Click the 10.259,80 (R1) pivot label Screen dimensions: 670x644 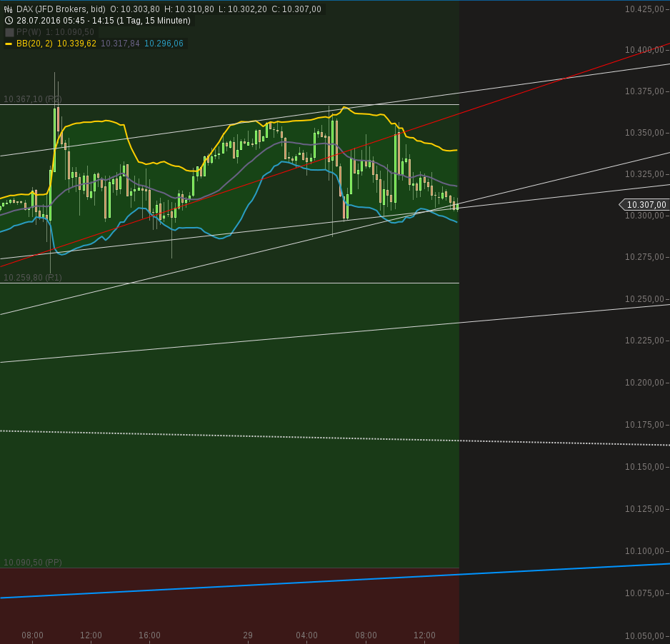32,278
